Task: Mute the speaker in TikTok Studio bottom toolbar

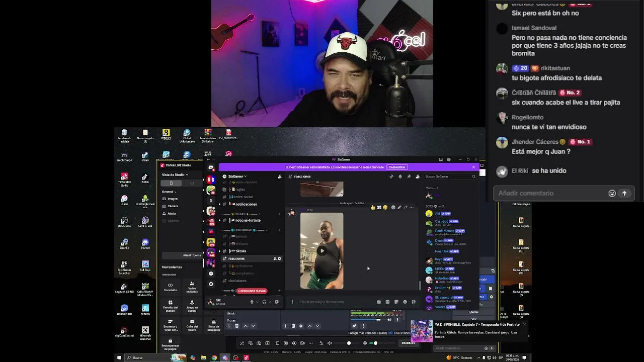Action: pos(330,343)
